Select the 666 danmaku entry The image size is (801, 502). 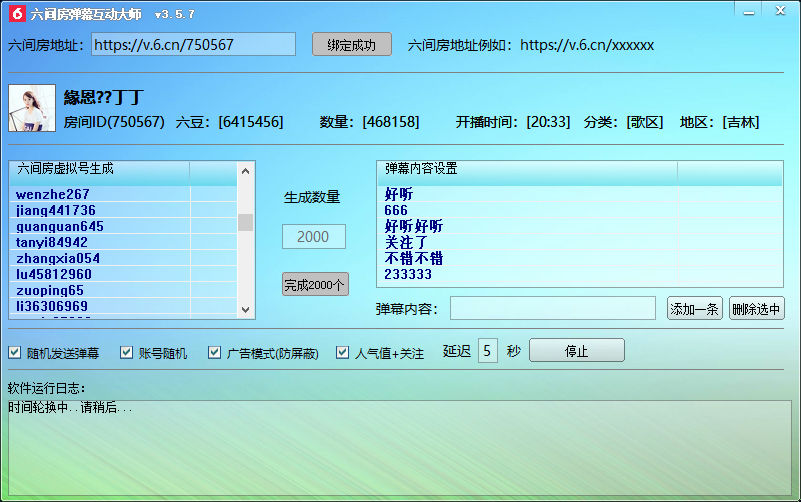(580, 210)
